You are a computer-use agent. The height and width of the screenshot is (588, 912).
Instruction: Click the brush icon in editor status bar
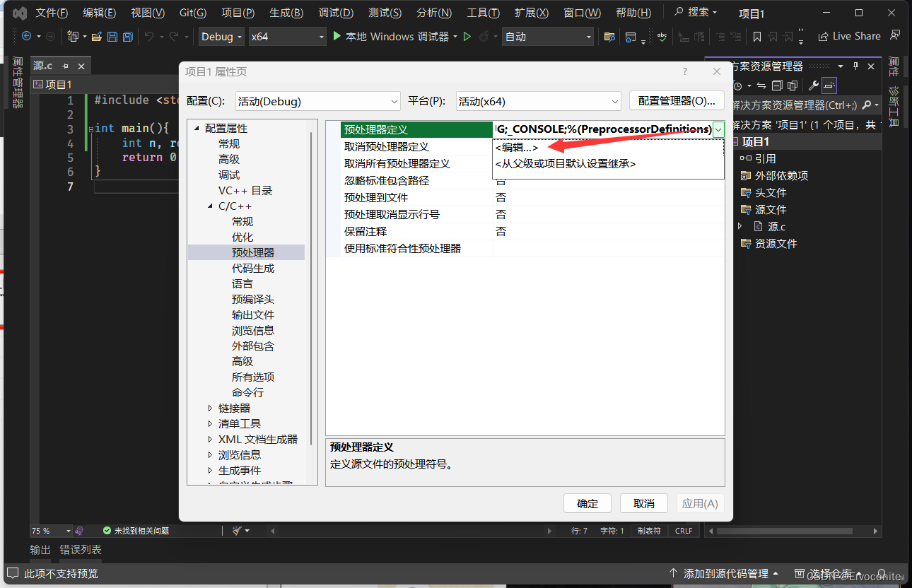tap(238, 531)
